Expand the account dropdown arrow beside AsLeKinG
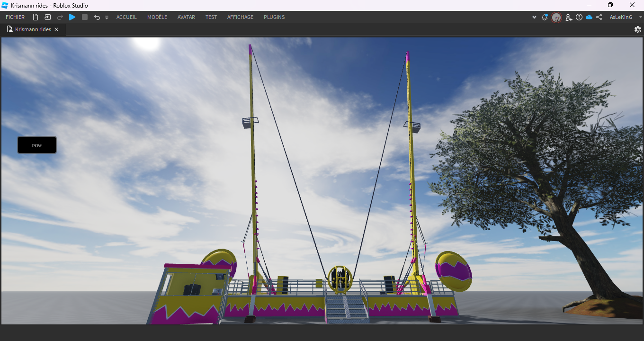Screen dimensions: 644x341 coord(640,17)
